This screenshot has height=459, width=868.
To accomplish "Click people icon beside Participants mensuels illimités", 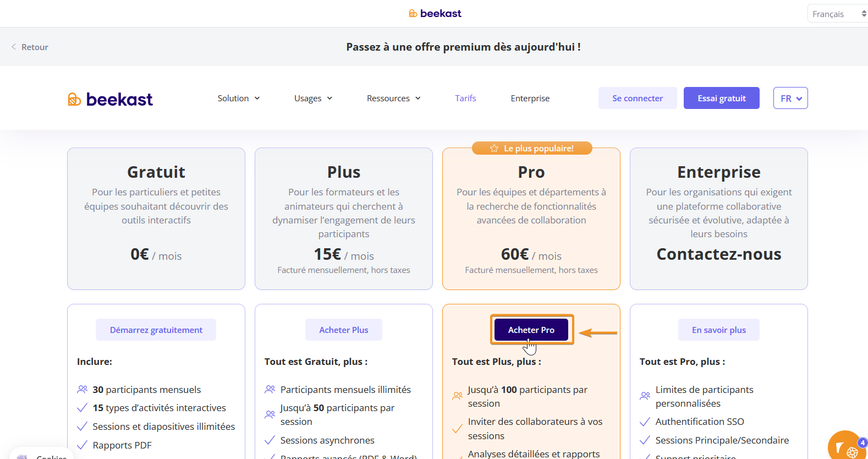I will [x=270, y=389].
